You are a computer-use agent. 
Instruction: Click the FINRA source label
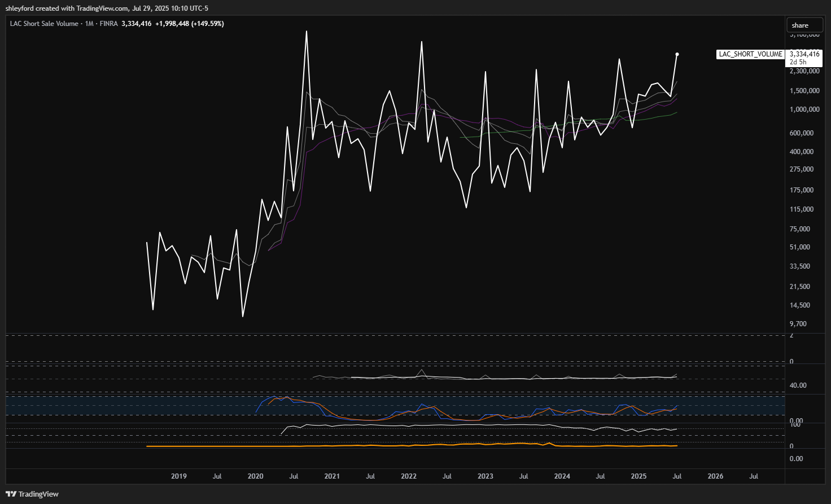(x=109, y=24)
